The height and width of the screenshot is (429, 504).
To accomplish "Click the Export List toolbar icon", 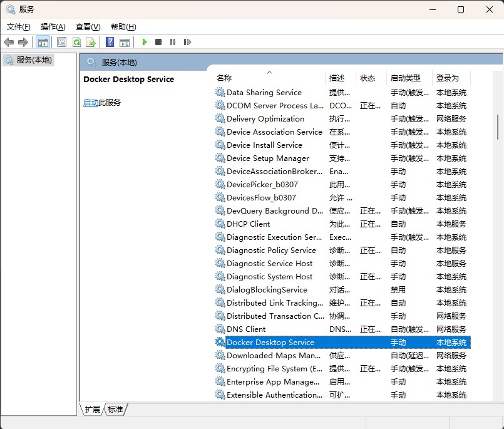I will tap(91, 42).
